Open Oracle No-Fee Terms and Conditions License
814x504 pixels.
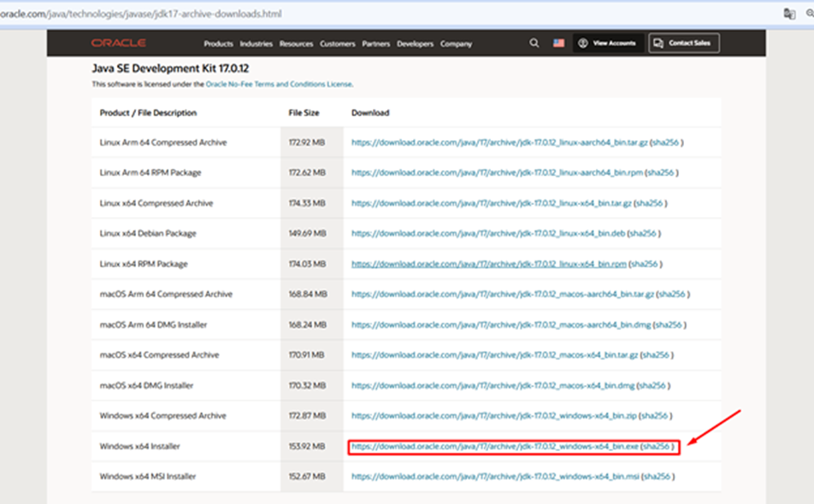point(279,85)
